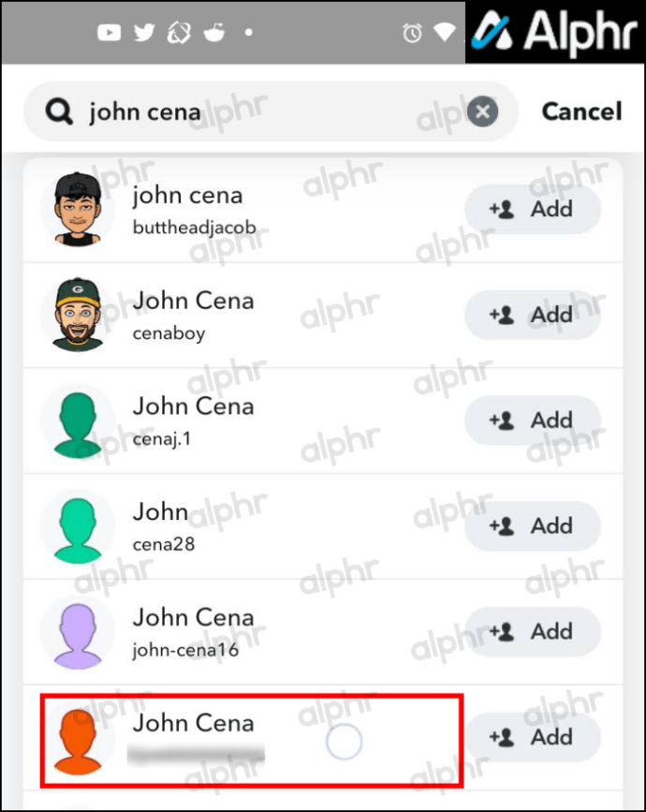The height and width of the screenshot is (812, 646).
Task: Open buttheadjacob's Bitmoji avatar
Action: [x=78, y=209]
